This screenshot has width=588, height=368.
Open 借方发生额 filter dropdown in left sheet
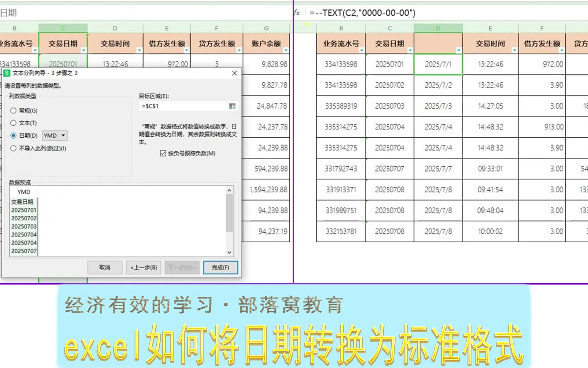click(186, 50)
